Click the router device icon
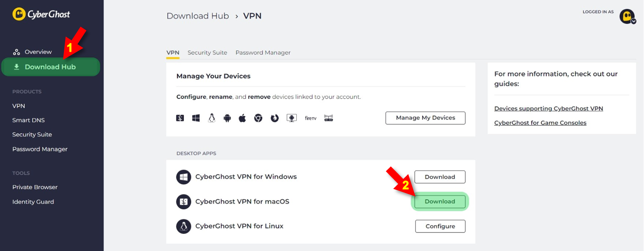Image resolution: width=644 pixels, height=251 pixels. coord(329,118)
